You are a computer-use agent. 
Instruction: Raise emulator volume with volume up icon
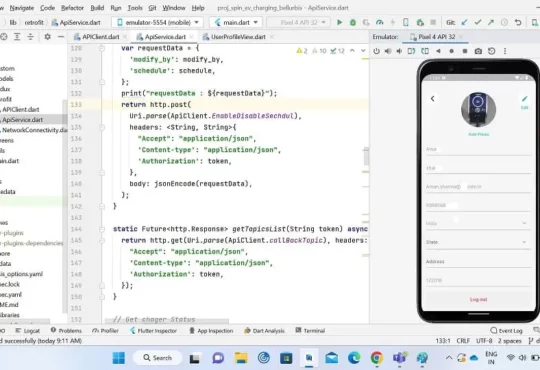tap(388, 51)
